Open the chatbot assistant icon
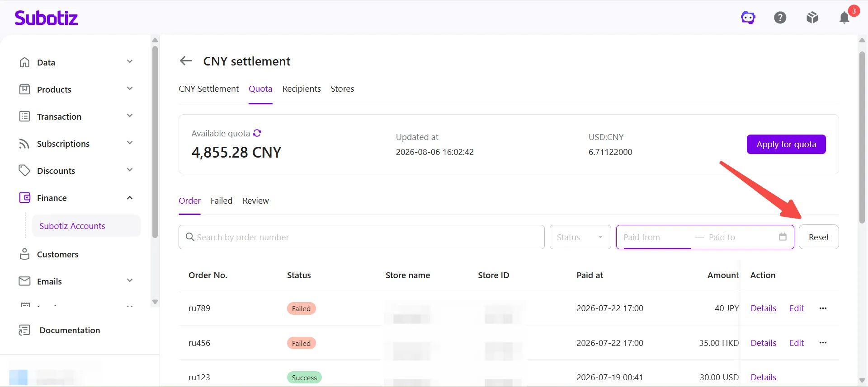This screenshot has width=868, height=387. coord(748,18)
